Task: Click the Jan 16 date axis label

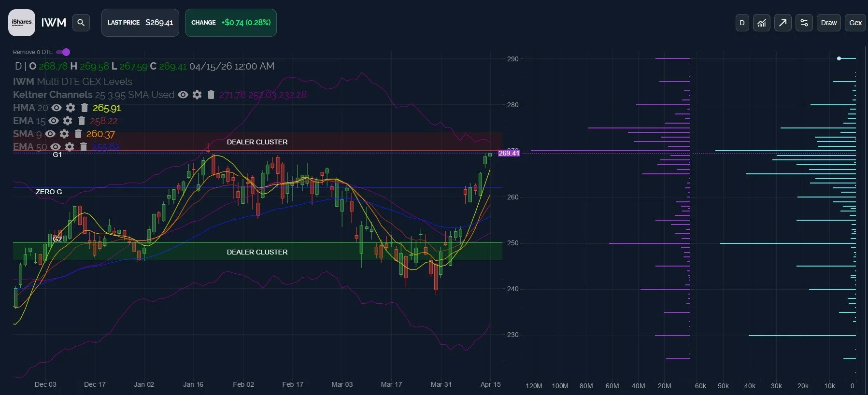Action: coord(193,384)
